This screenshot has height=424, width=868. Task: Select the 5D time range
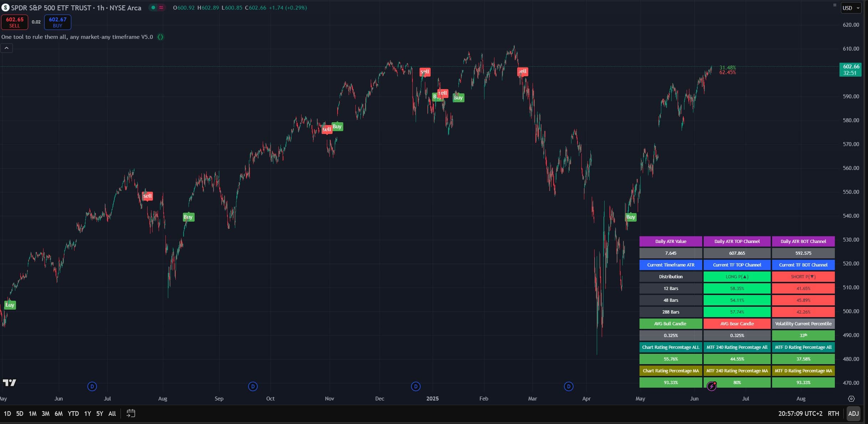(20, 414)
